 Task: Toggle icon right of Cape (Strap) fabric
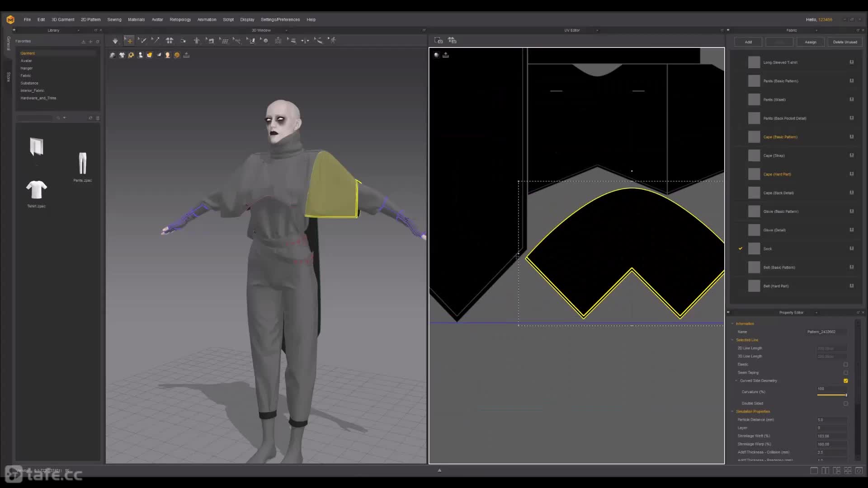point(852,155)
